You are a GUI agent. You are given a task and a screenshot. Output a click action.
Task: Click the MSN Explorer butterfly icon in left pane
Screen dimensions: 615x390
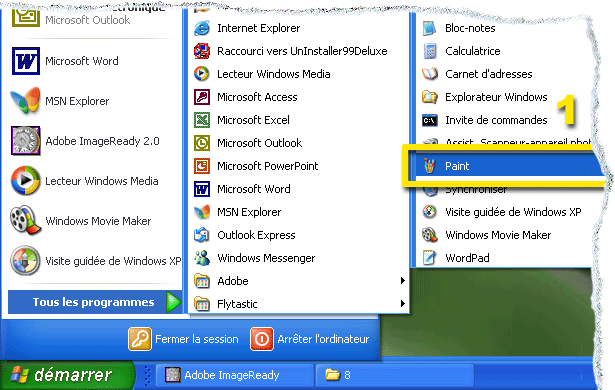[26, 101]
